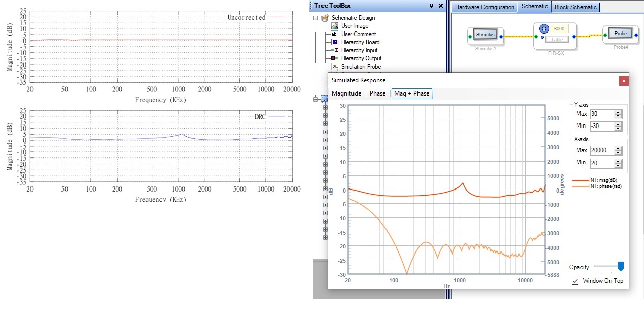Select the Probe4 block label
The height and width of the screenshot is (315, 644).
pos(621,47)
